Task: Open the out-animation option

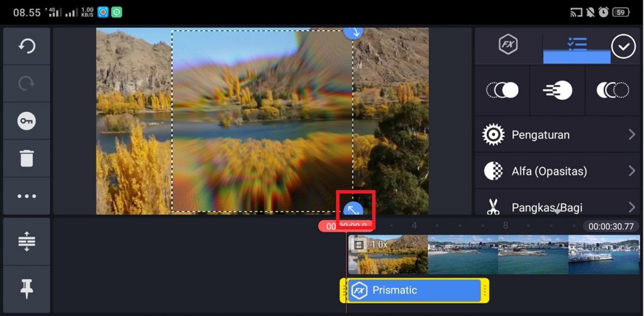Action: [613, 90]
